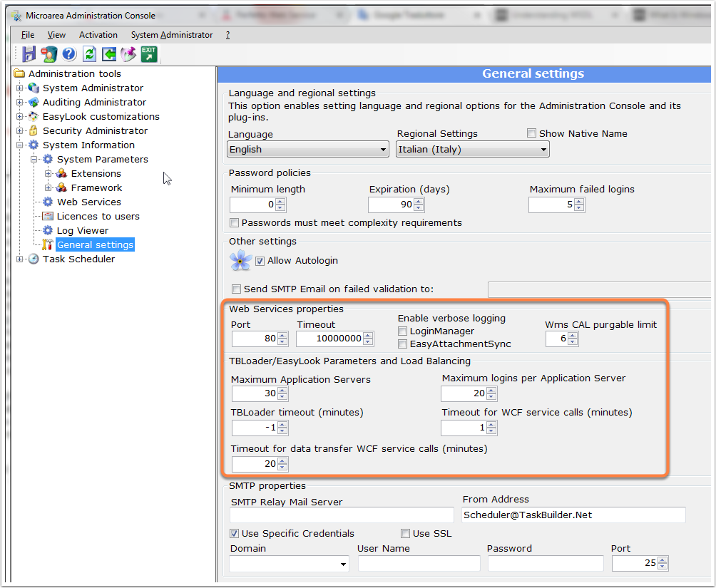
Task: Click the From Address field
Action: [573, 515]
